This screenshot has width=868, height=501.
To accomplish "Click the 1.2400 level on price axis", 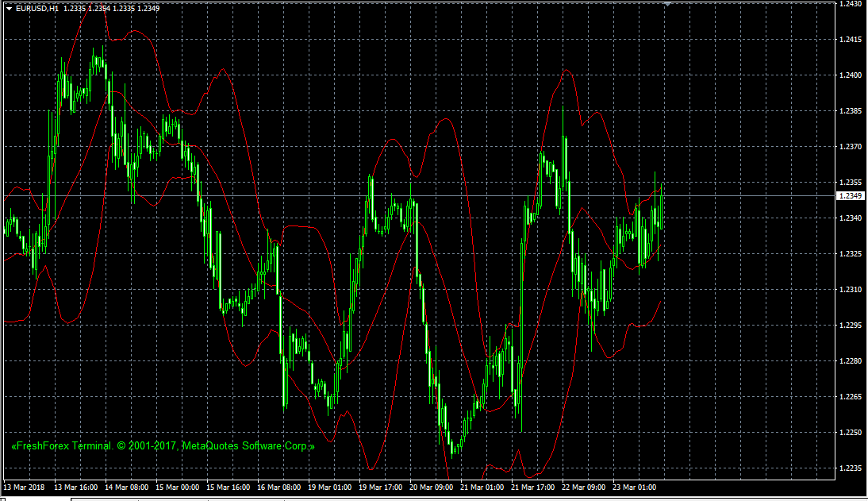I will click(850, 75).
